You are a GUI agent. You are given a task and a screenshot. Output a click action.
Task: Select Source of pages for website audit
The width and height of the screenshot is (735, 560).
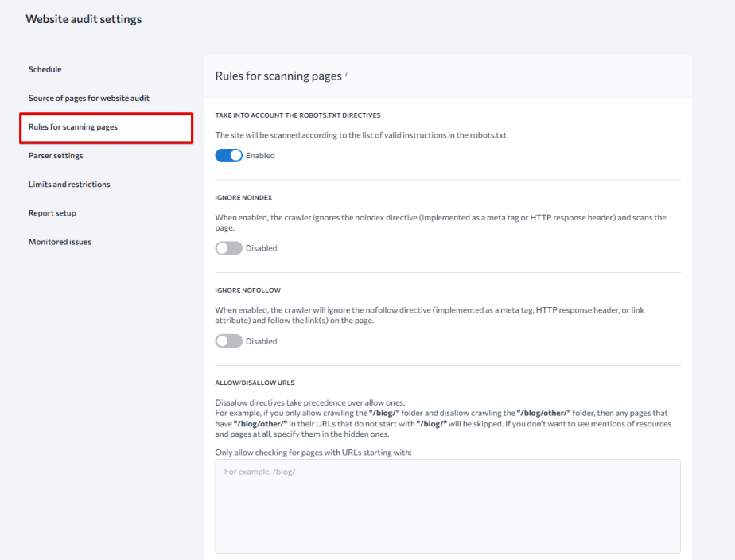point(88,98)
